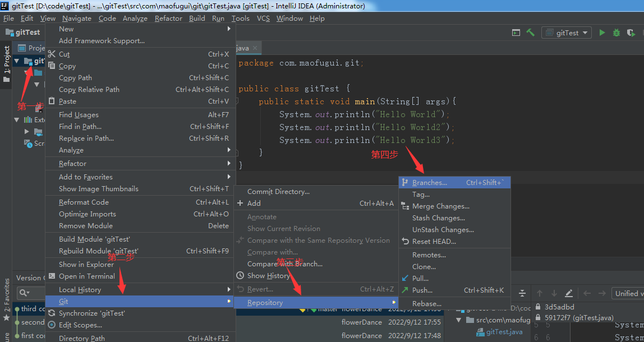Open the File menu
The height and width of the screenshot is (342, 644).
coord(8,18)
